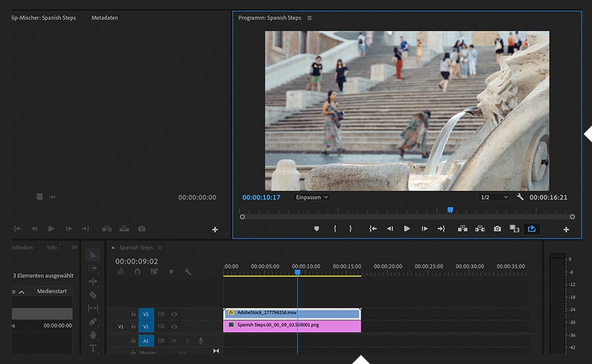Click the Export Frame camera icon in Program monitor
The image size is (592, 364).
pyautogui.click(x=497, y=229)
